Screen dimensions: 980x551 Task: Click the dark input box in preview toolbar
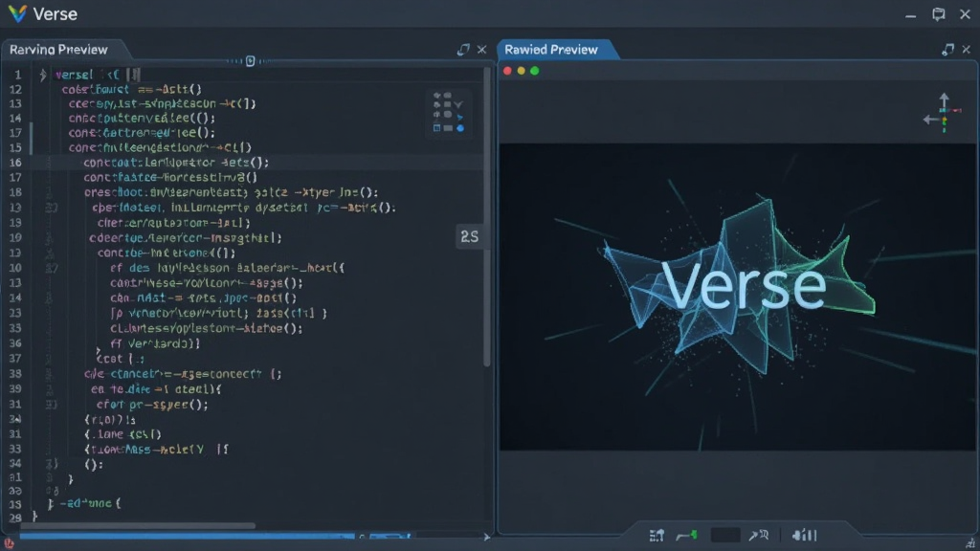point(725,536)
